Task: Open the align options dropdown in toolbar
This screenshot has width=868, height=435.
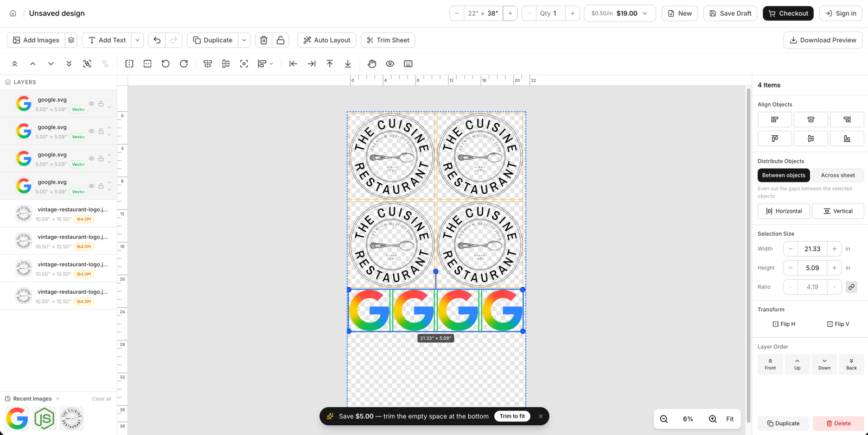Action: pyautogui.click(x=265, y=64)
